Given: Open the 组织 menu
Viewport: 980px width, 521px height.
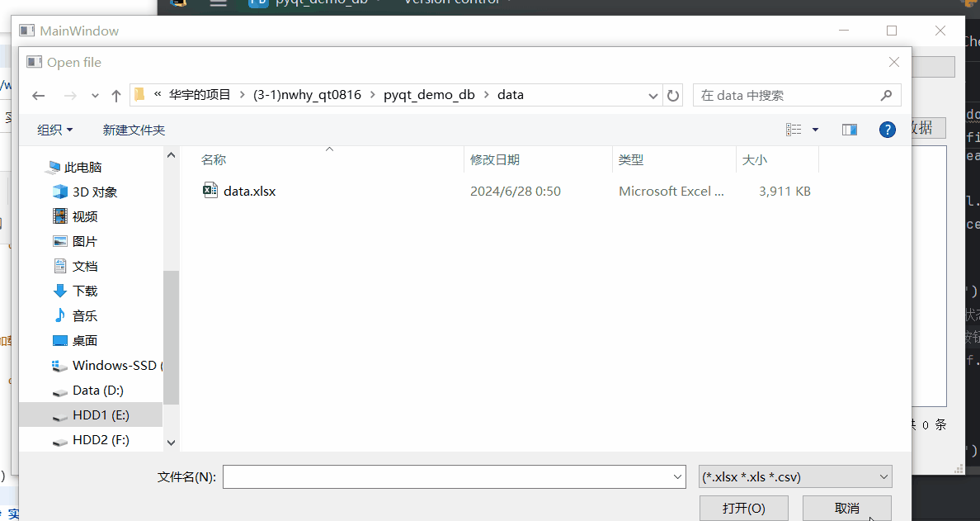Looking at the screenshot, I should click(55, 130).
